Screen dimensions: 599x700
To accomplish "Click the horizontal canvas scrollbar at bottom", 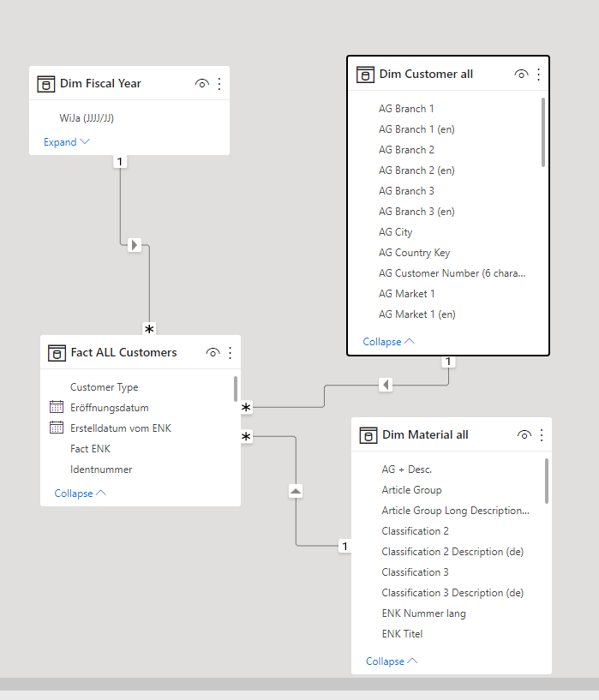I will (x=300, y=684).
